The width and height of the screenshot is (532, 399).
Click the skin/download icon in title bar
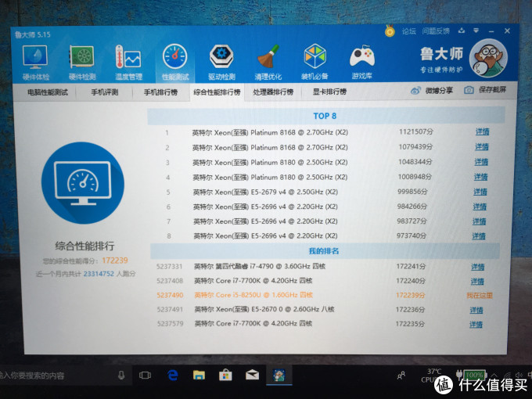pos(461,31)
